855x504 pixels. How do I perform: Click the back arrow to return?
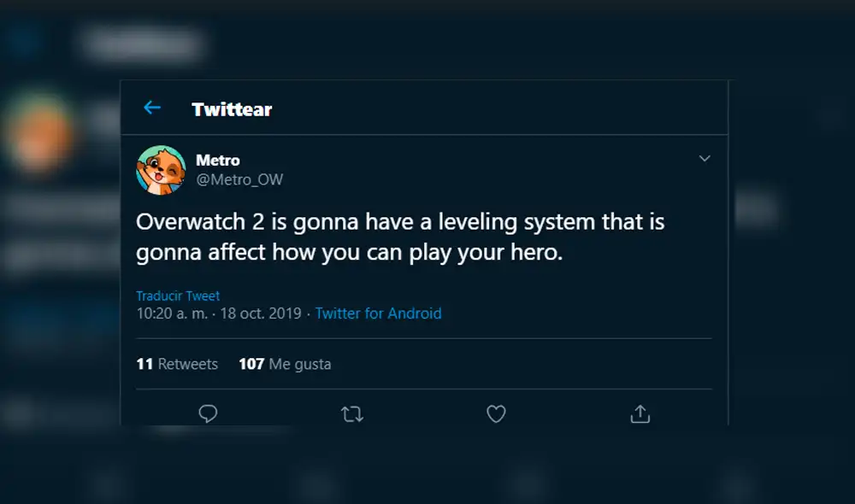click(152, 108)
